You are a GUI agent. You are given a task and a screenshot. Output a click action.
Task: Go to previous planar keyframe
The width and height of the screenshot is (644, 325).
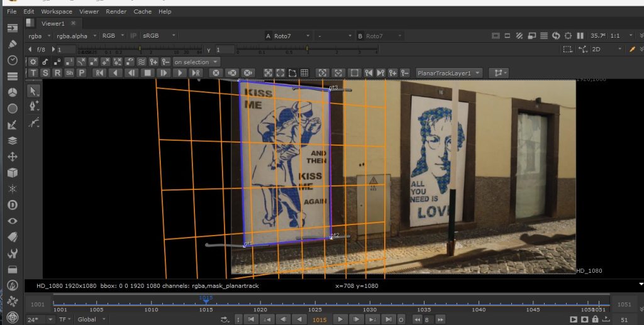pyautogui.click(x=369, y=73)
